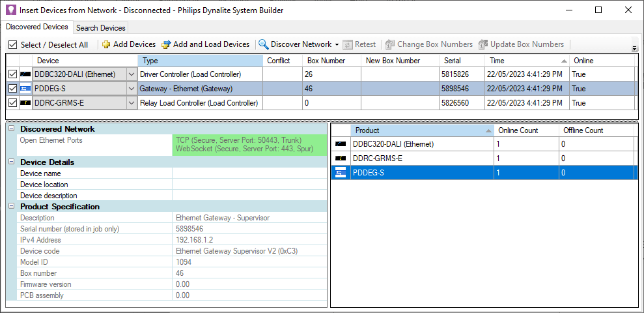The width and height of the screenshot is (644, 313).
Task: Click the Device name input field
Action: pos(249,173)
